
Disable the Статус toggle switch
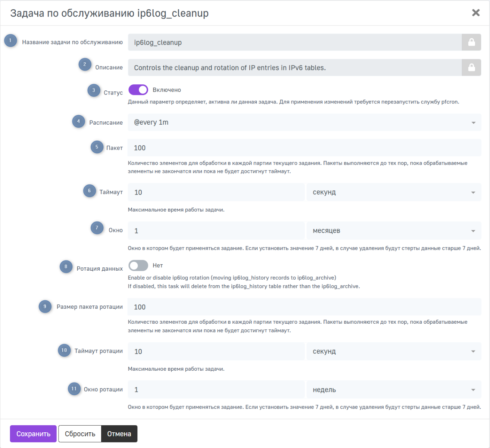click(138, 90)
